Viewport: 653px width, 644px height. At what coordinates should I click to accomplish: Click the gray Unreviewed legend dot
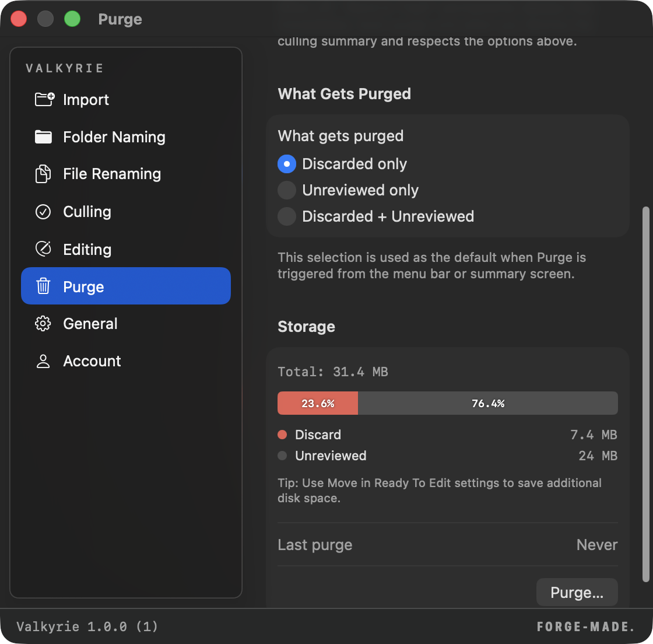point(282,456)
